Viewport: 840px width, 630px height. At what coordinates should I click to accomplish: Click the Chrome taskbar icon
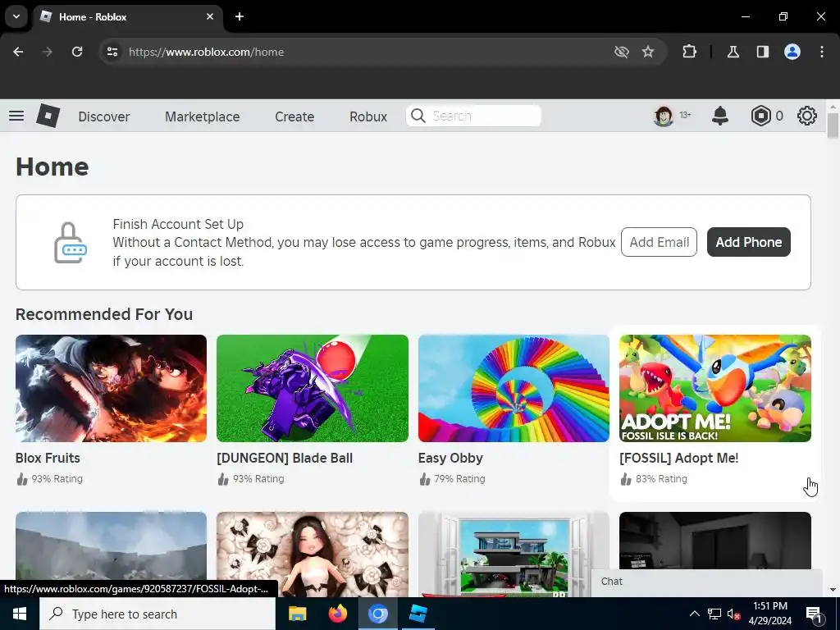click(377, 614)
